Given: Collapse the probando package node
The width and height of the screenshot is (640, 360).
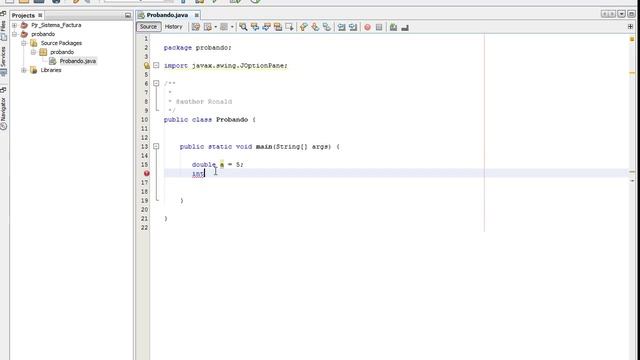Looking at the screenshot, I should point(34,52).
